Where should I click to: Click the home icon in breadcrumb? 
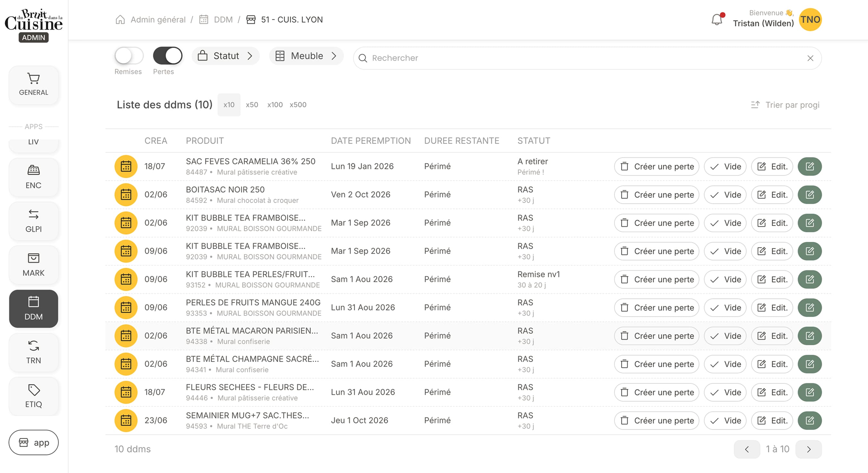[120, 20]
